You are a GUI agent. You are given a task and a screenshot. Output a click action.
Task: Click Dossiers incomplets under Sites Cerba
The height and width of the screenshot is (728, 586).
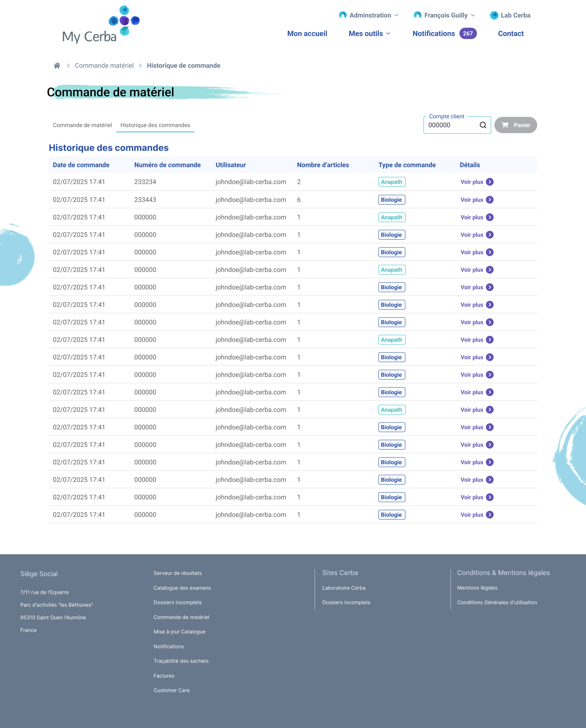tap(346, 602)
